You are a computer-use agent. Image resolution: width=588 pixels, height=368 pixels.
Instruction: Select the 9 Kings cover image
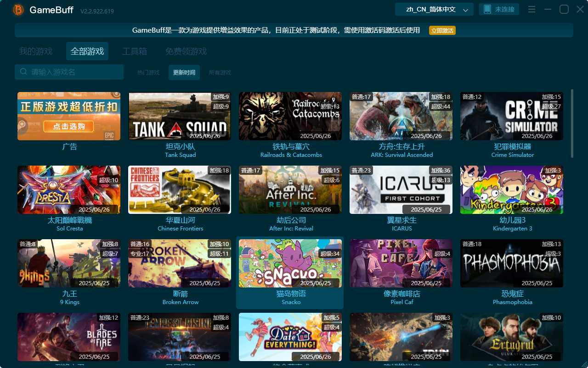[69, 263]
